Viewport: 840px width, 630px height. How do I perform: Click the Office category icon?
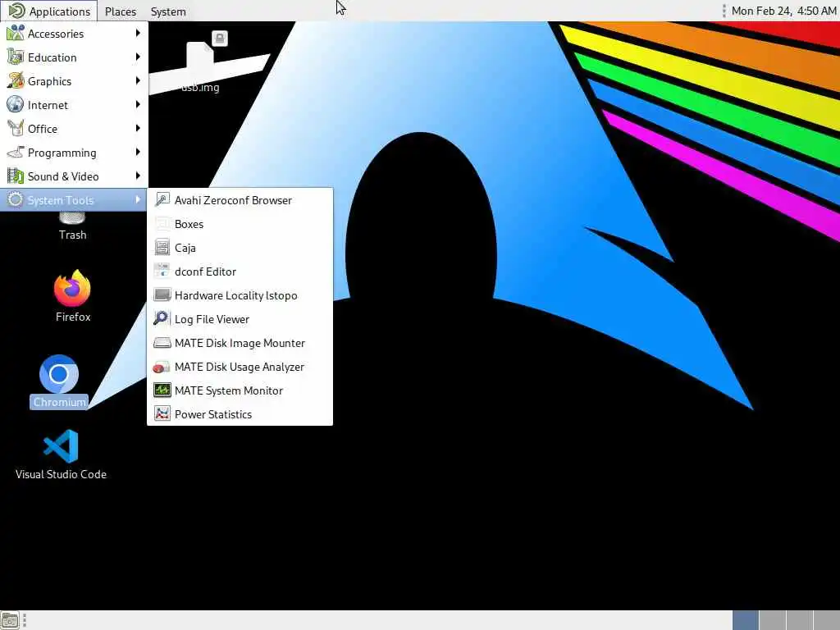16,129
